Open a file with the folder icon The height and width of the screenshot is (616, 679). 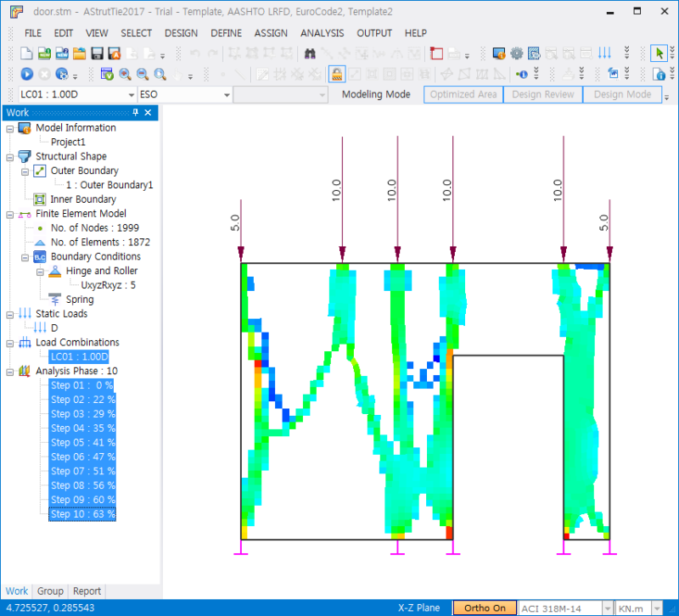tap(79, 53)
